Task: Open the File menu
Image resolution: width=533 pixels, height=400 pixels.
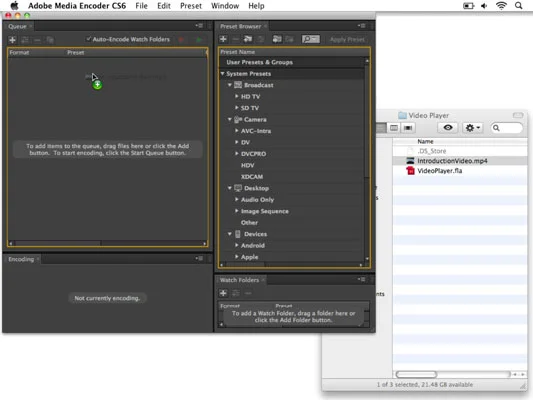Action: coord(141,6)
